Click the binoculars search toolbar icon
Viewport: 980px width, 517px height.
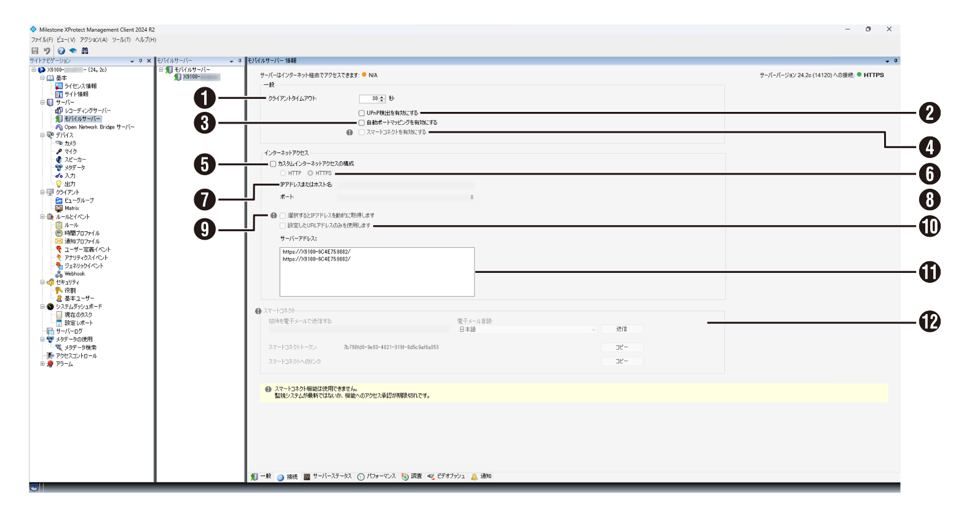[85, 51]
